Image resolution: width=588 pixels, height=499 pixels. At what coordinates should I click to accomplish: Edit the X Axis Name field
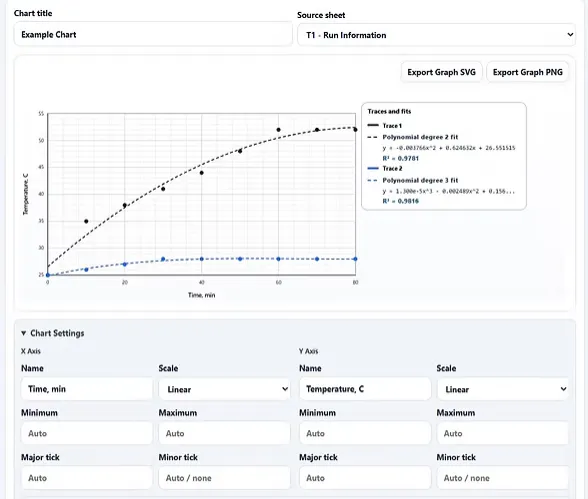[87, 389]
